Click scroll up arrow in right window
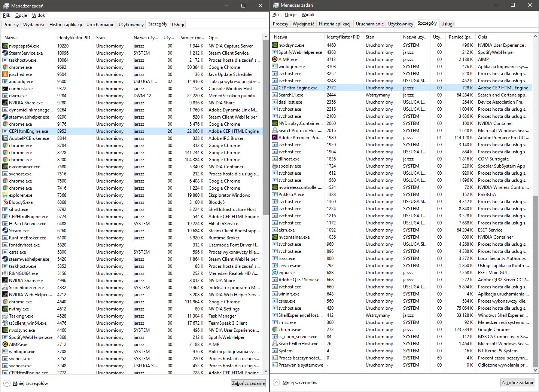The image size is (539, 392). pyautogui.click(x=536, y=36)
